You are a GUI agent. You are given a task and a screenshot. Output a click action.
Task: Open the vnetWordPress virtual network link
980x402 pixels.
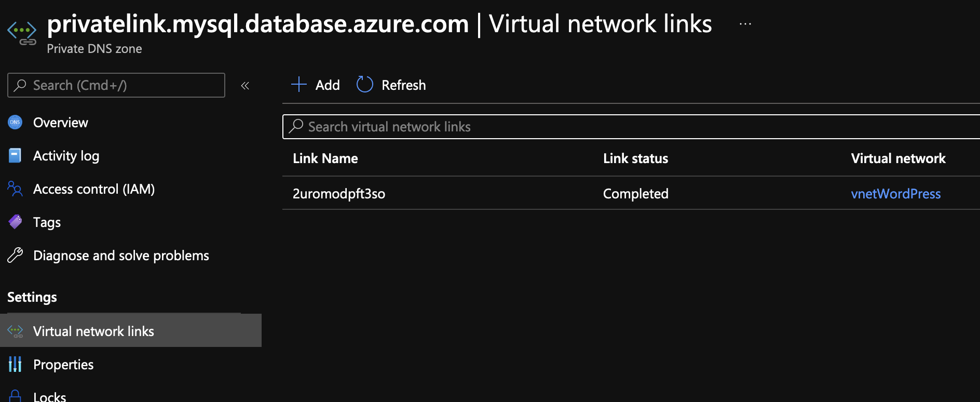896,194
